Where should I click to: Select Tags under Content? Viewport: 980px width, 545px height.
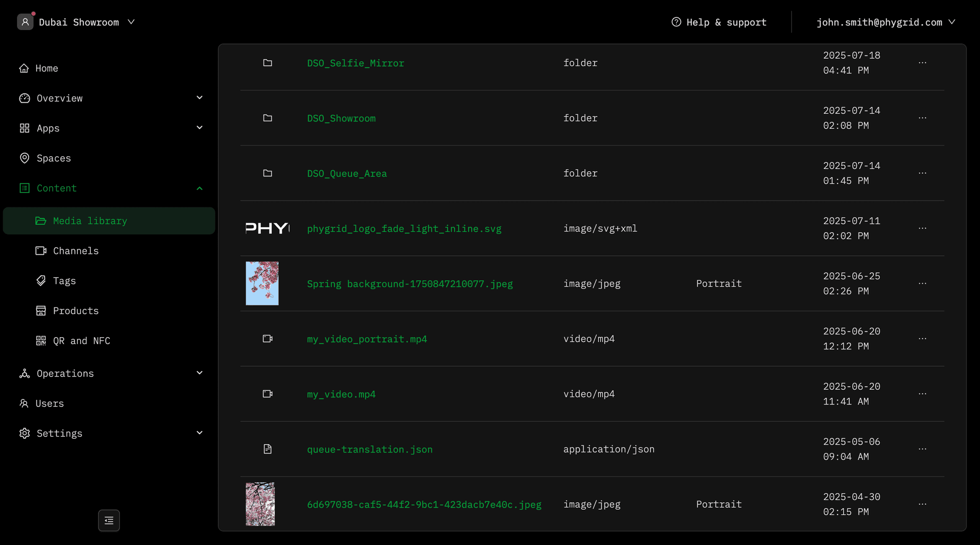[x=64, y=281]
